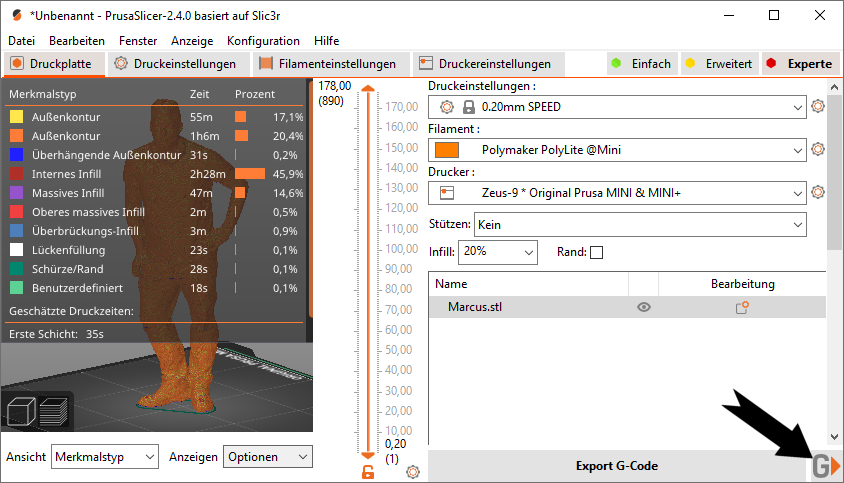Image resolution: width=844 pixels, height=483 pixels.
Task: Select Einfach mode
Action: (642, 64)
